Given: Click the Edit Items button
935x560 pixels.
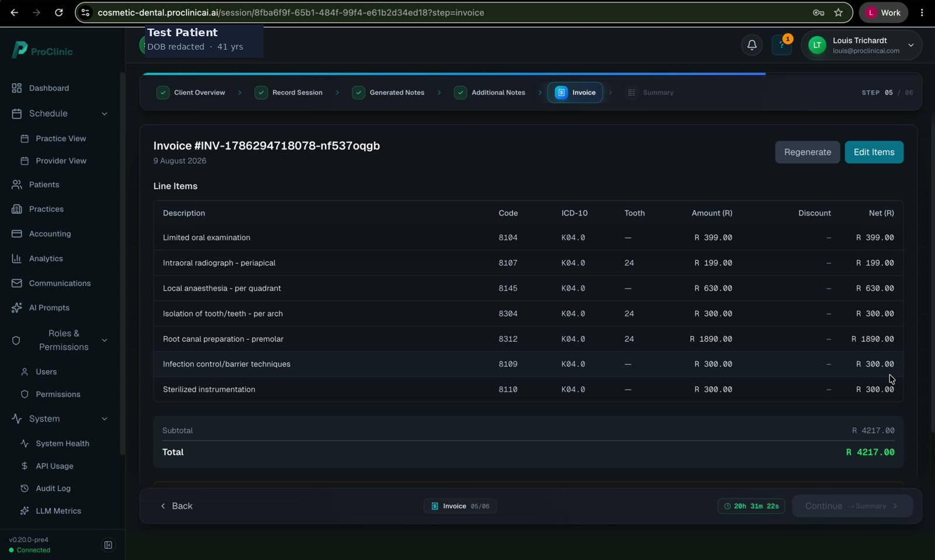Looking at the screenshot, I should [874, 152].
